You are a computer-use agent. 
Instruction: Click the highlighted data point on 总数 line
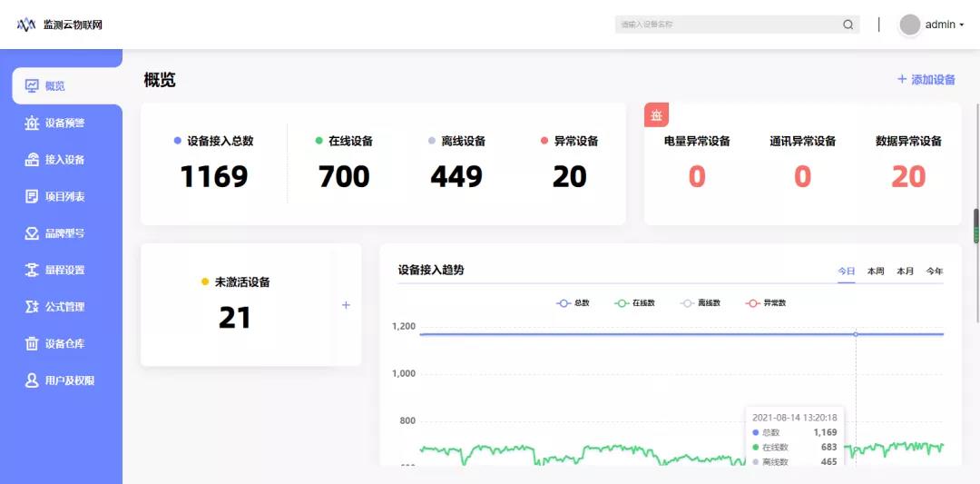tap(856, 334)
